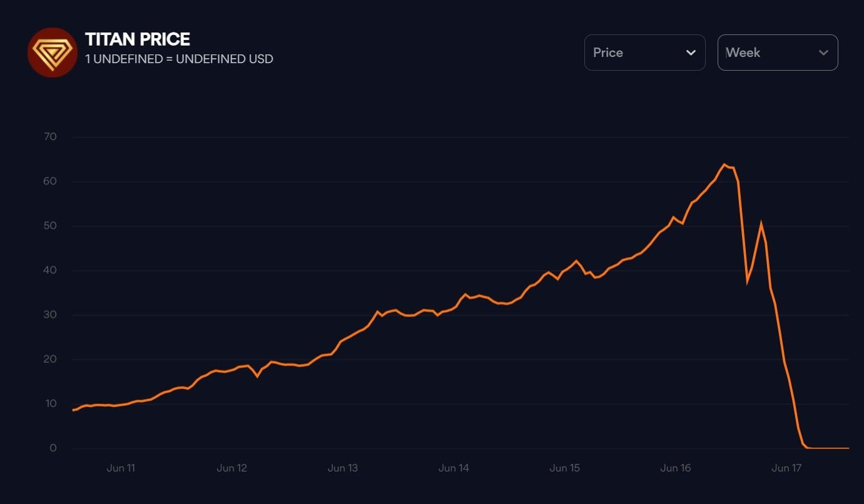Click inside the chart plotting area
Image resolution: width=864 pixels, height=504 pixels.
438,281
